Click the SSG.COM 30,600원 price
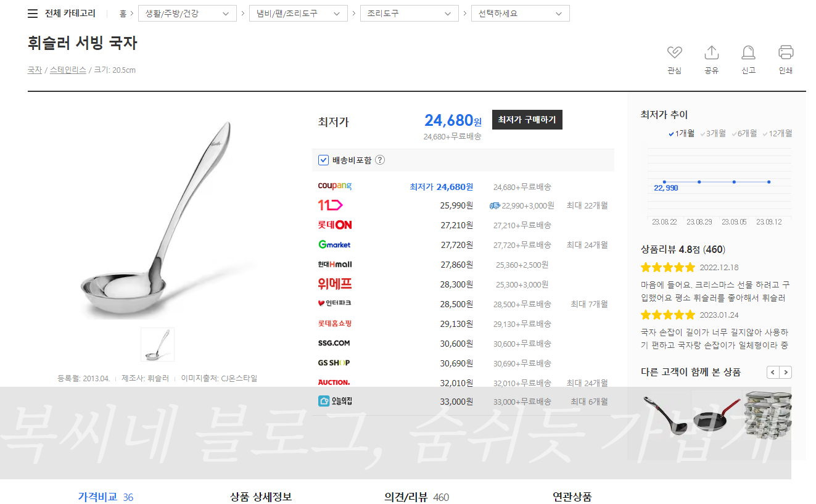 (456, 344)
